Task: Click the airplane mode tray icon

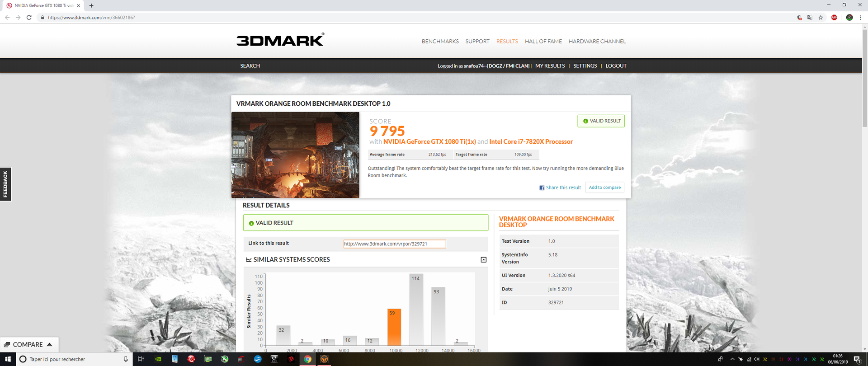Action: (x=741, y=359)
